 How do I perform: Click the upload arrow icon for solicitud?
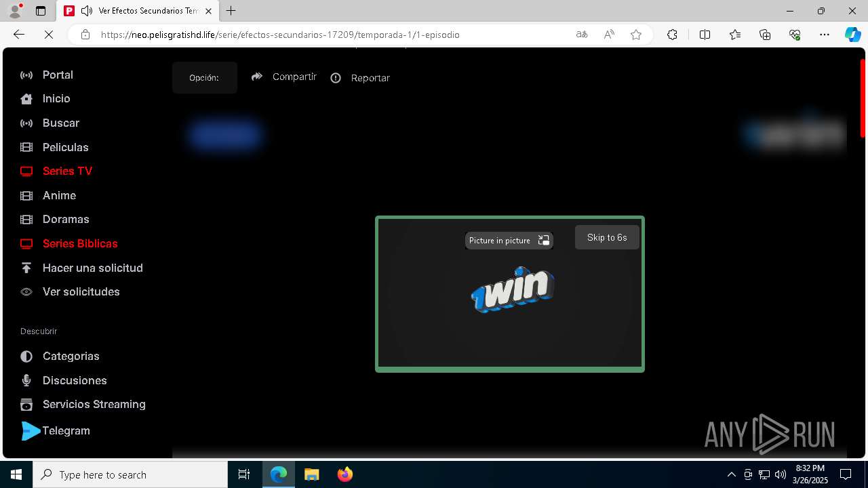pos(26,268)
